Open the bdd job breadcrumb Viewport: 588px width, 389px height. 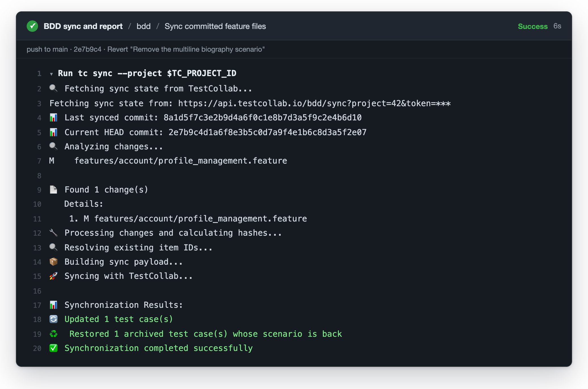point(144,26)
